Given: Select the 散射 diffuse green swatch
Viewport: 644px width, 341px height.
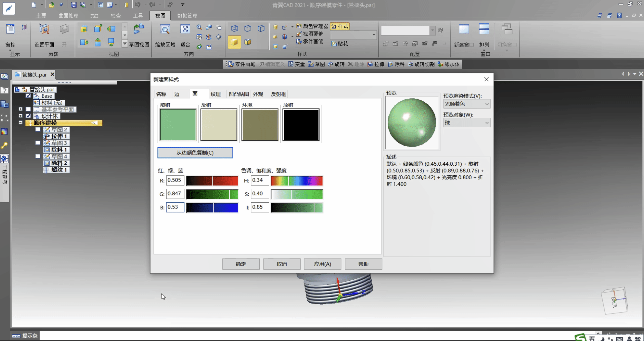Looking at the screenshot, I should pyautogui.click(x=178, y=125).
